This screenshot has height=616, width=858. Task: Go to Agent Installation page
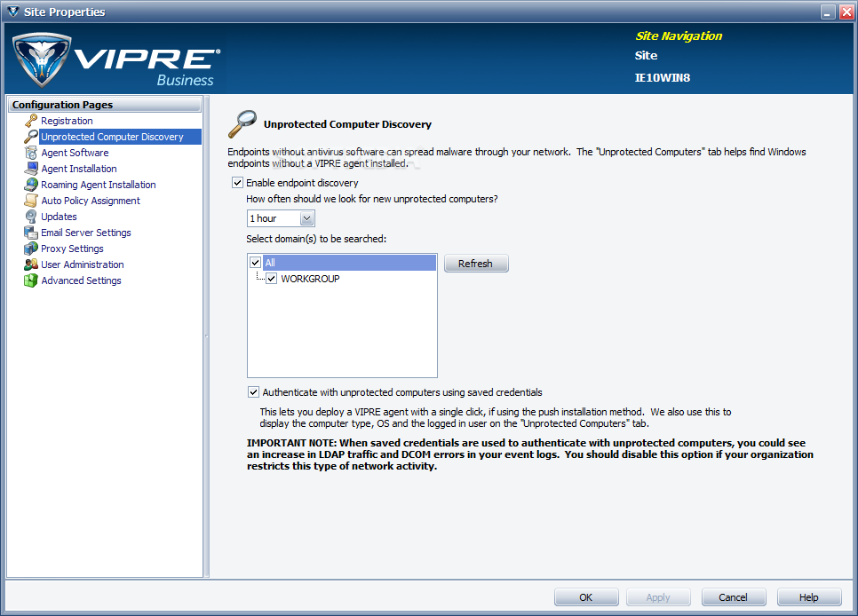[79, 169]
